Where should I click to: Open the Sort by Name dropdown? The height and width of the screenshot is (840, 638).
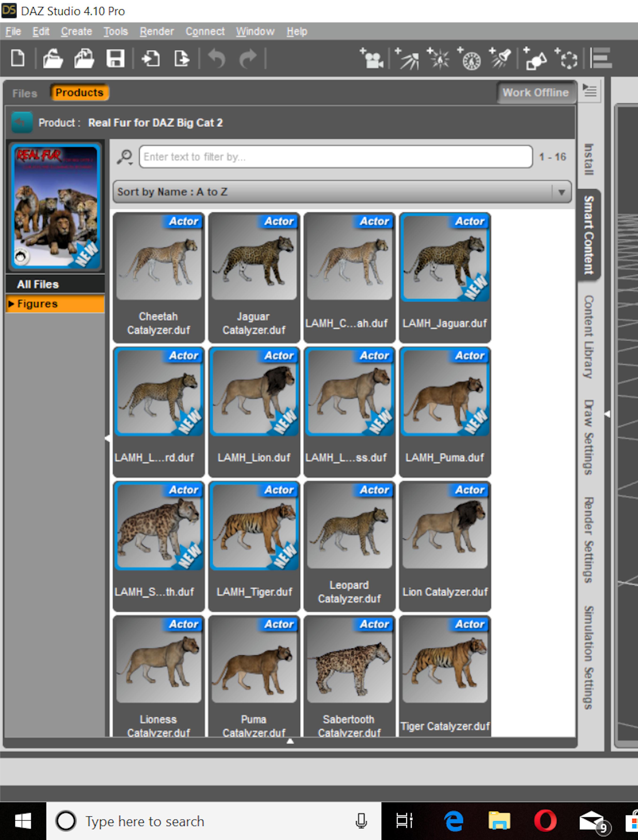(x=342, y=192)
